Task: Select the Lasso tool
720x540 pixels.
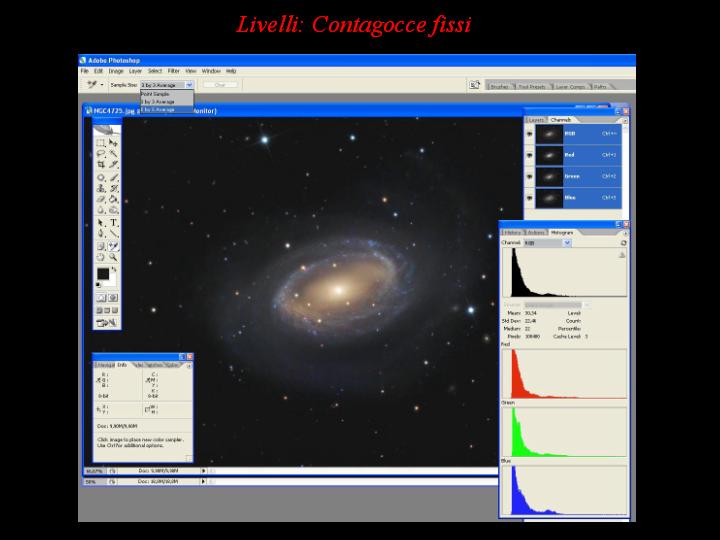Action: click(x=101, y=154)
